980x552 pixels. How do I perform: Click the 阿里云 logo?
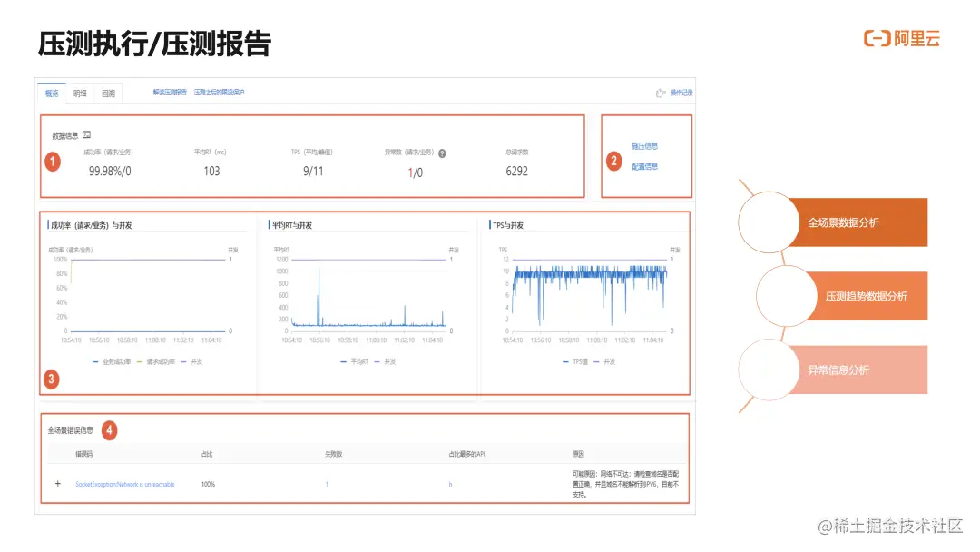(902, 39)
